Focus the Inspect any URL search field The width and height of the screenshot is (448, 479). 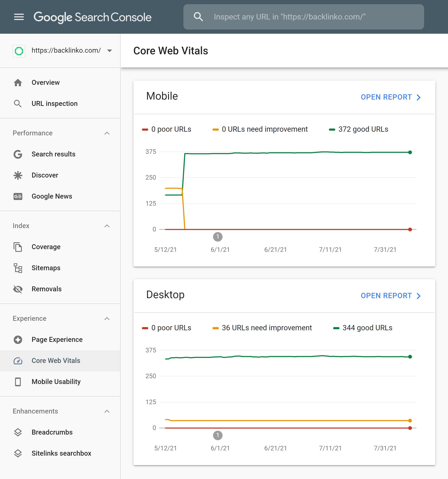304,17
